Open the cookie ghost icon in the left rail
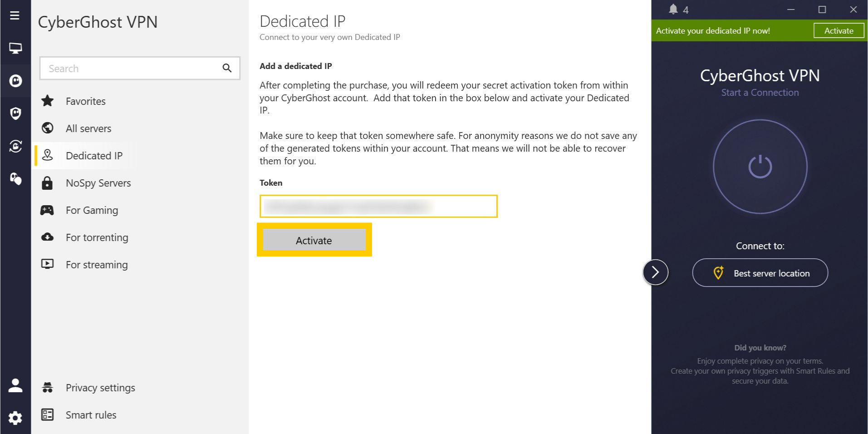 tap(15, 179)
